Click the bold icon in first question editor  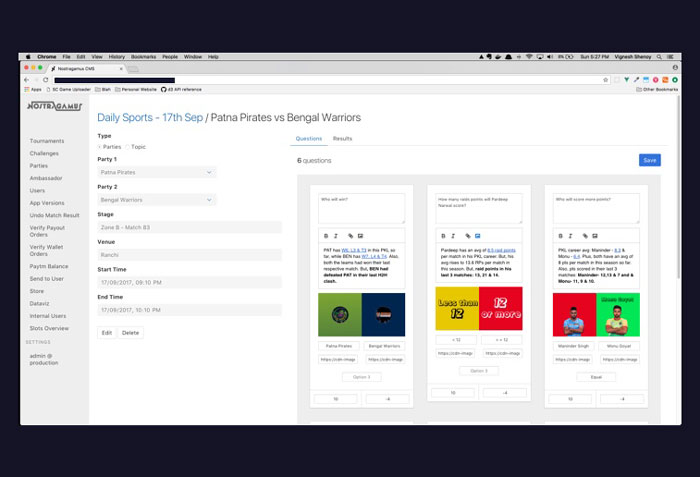325,236
